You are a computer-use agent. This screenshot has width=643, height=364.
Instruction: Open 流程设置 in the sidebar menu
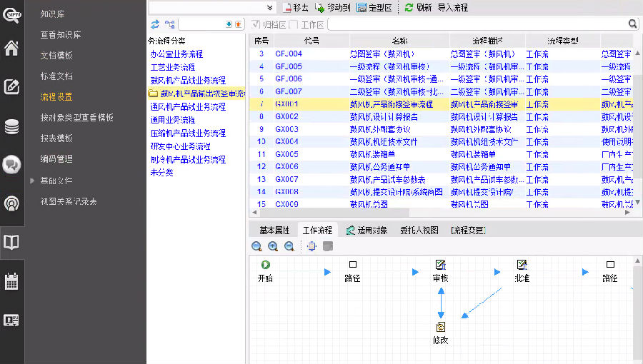pyautogui.click(x=56, y=97)
